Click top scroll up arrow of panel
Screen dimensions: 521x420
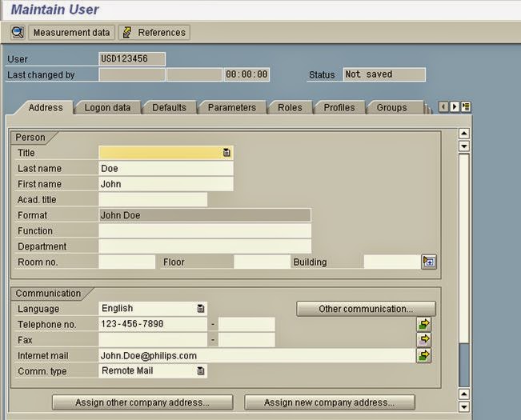coord(464,134)
